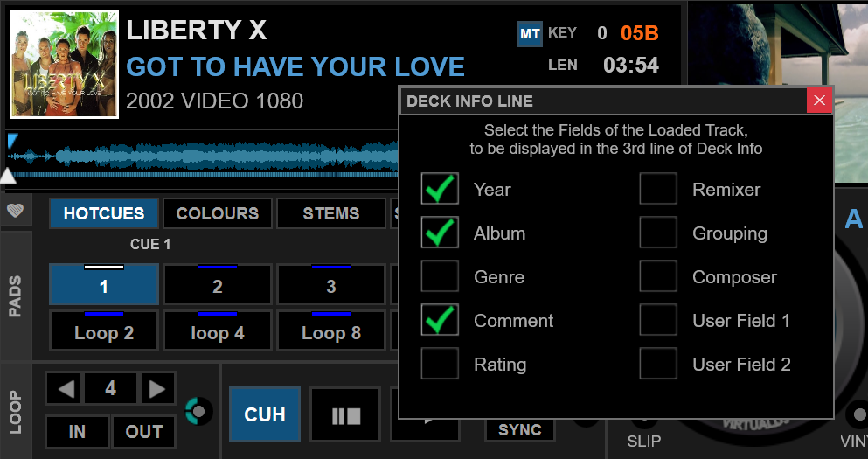Click the SYNC button
Image resolution: width=868 pixels, height=459 pixels.
520,430
